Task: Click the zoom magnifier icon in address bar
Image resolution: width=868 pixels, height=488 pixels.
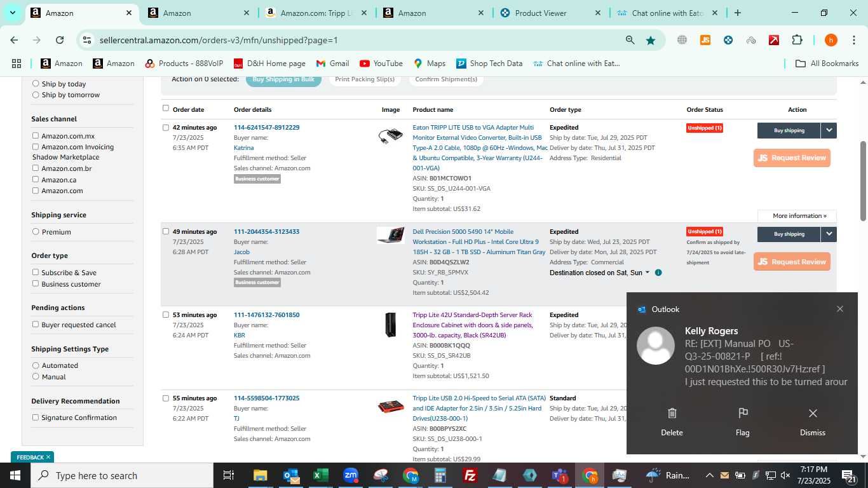Action: pos(630,40)
